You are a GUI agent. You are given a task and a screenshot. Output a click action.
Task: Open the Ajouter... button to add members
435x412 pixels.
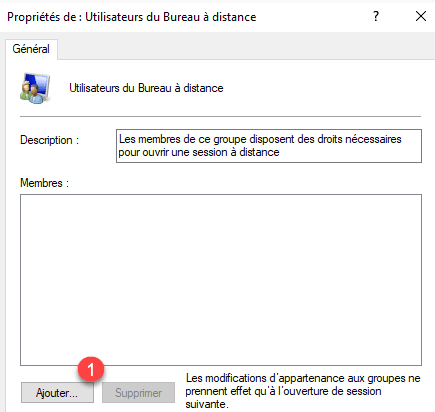[x=57, y=393]
